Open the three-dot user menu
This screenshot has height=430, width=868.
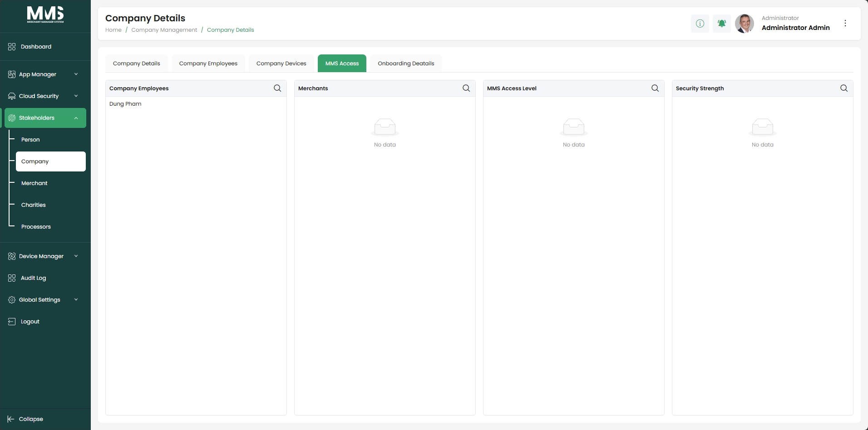845,23
